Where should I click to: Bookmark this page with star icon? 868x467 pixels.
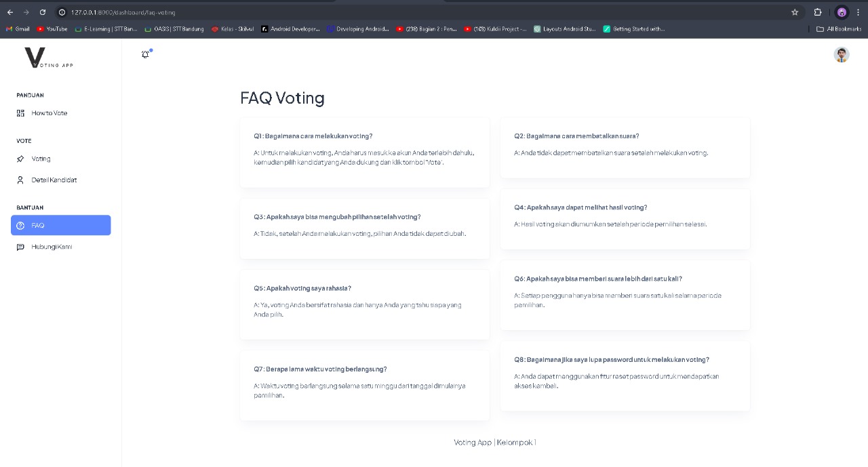coord(795,12)
